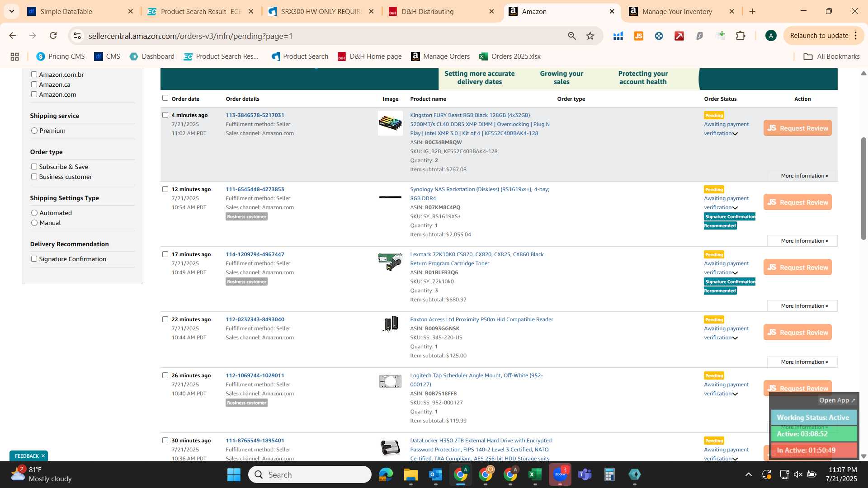Click the orange JS extension icon in toolbar
Viewport: 868px width, 488px height.
click(638, 36)
